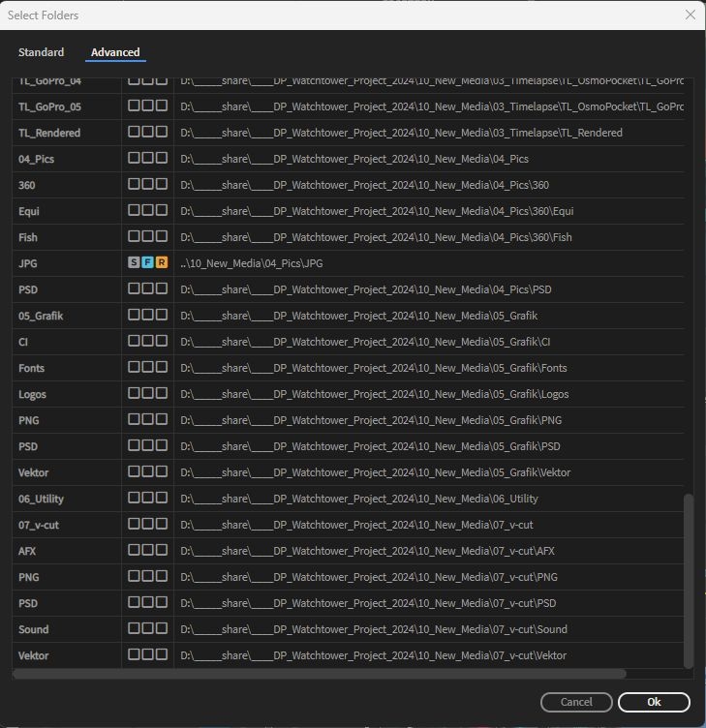Enable the last checkbox in Logos row

(162, 393)
